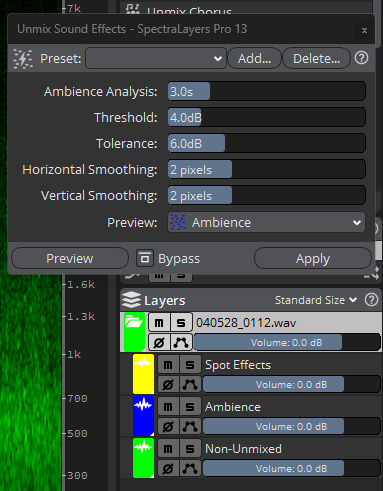The height and width of the screenshot is (491, 383).
Task: Click the Ambience layer routing curve icon
Action: pos(190,426)
